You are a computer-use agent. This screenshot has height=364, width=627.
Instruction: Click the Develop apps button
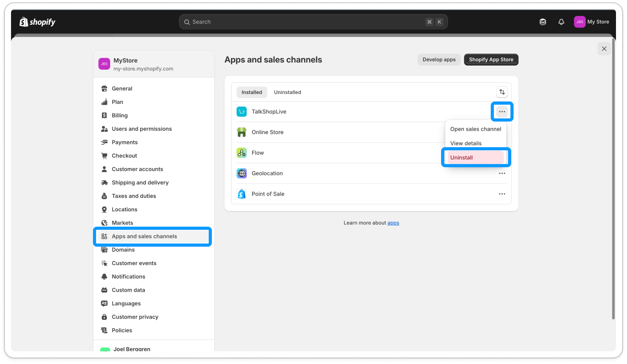coord(439,60)
